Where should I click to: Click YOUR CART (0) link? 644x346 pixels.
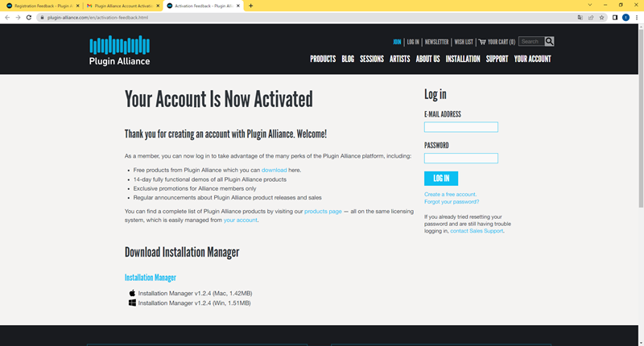tap(501, 42)
